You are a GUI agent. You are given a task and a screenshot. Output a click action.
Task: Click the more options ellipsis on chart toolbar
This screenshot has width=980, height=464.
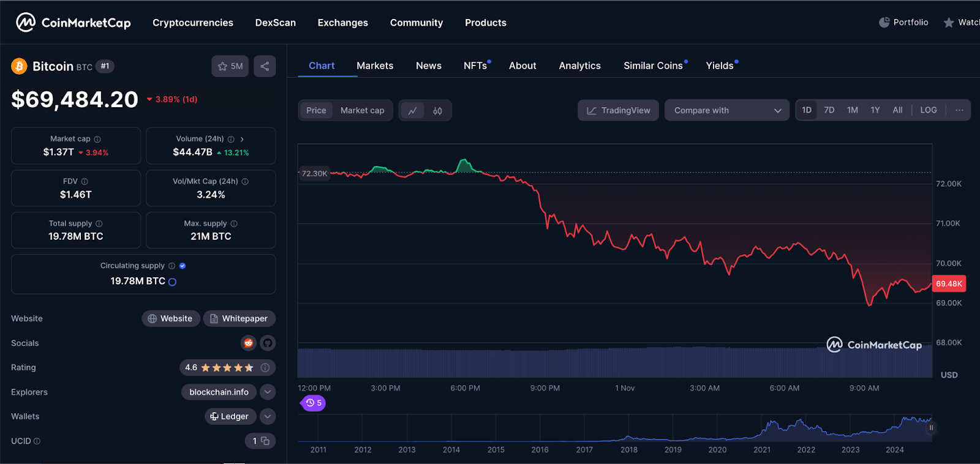point(959,110)
